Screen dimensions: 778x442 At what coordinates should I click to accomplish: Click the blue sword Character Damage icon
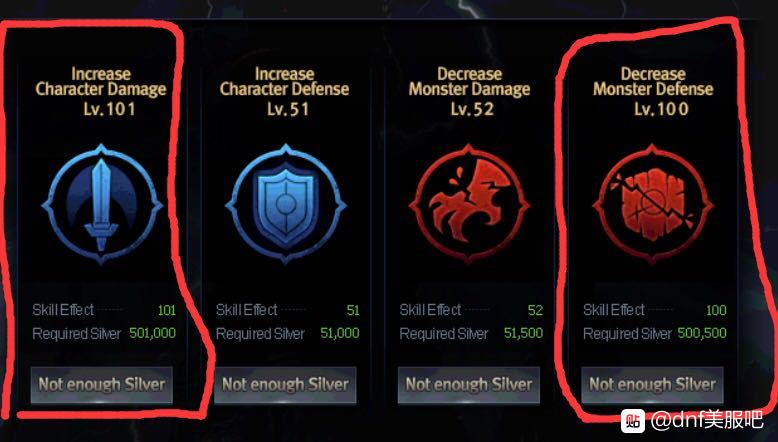(x=102, y=204)
